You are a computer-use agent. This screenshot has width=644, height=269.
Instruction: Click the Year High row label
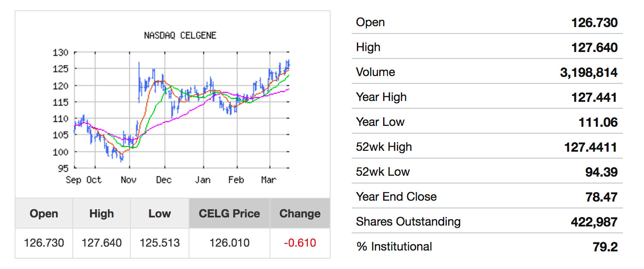click(x=381, y=97)
